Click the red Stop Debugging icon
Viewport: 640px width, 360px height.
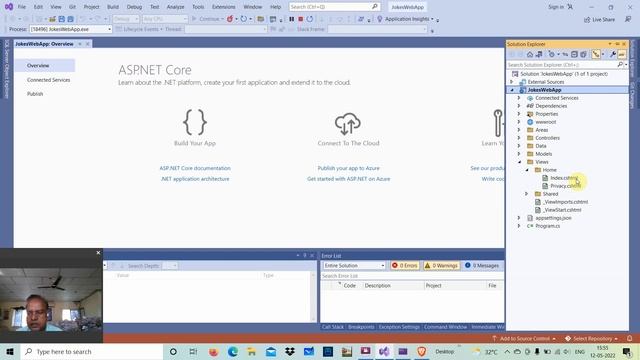coord(300,19)
